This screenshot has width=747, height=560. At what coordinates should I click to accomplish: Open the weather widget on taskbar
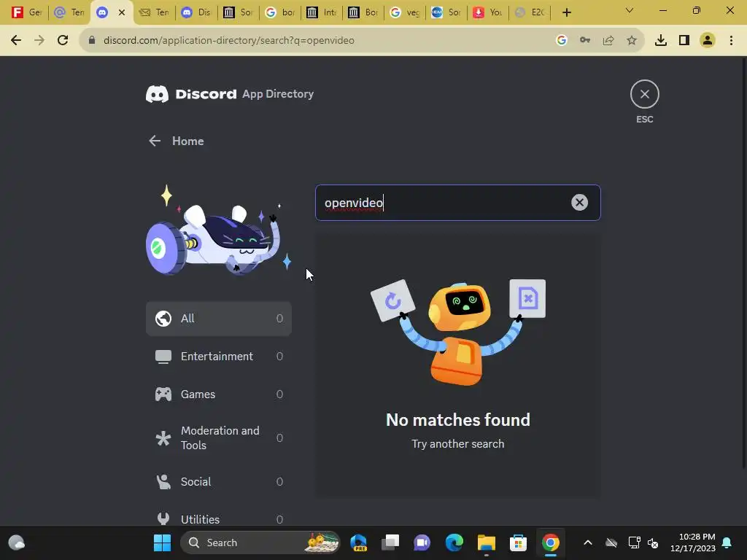17,542
